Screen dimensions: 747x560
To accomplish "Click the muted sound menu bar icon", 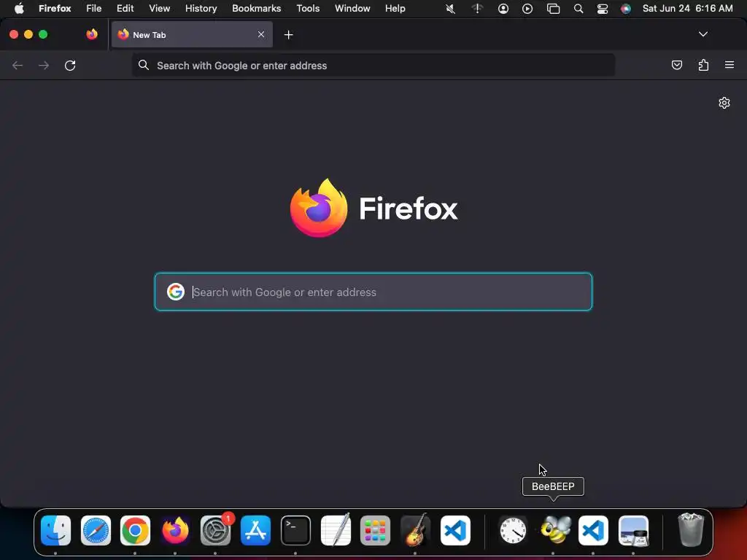I will click(x=450, y=9).
